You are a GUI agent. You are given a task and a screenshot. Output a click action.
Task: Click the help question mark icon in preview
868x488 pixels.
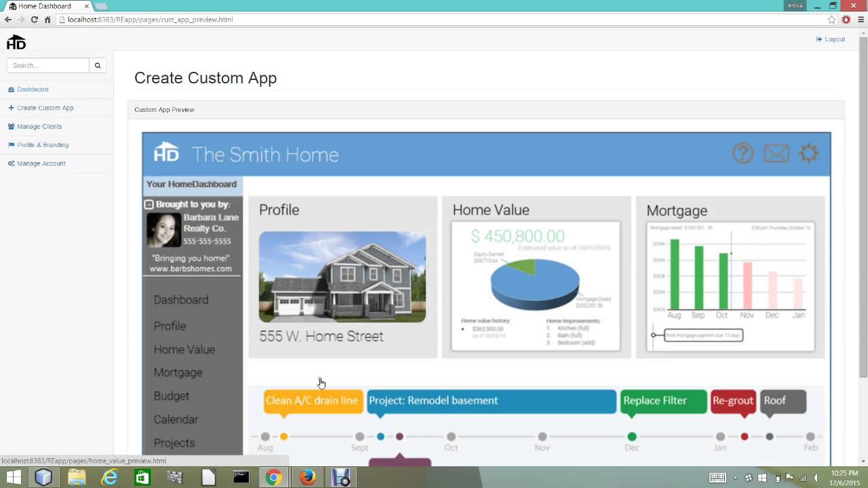pos(743,153)
